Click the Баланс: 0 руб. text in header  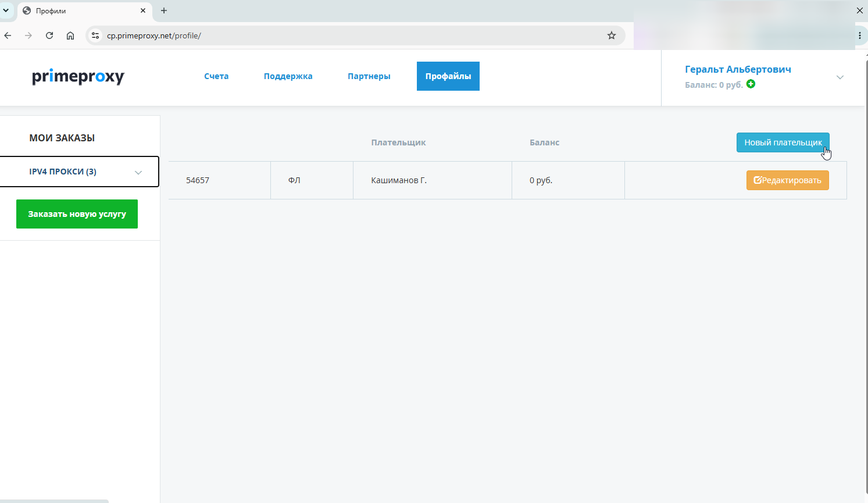point(714,85)
